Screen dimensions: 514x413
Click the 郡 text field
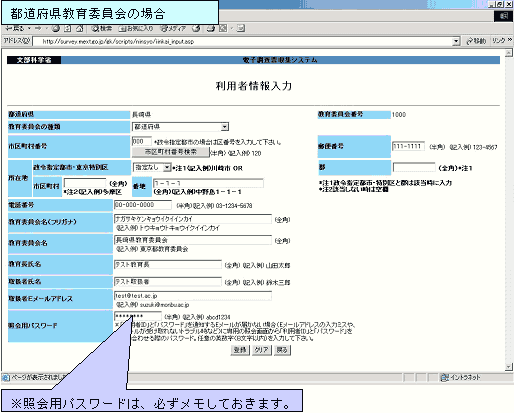[x=414, y=167]
